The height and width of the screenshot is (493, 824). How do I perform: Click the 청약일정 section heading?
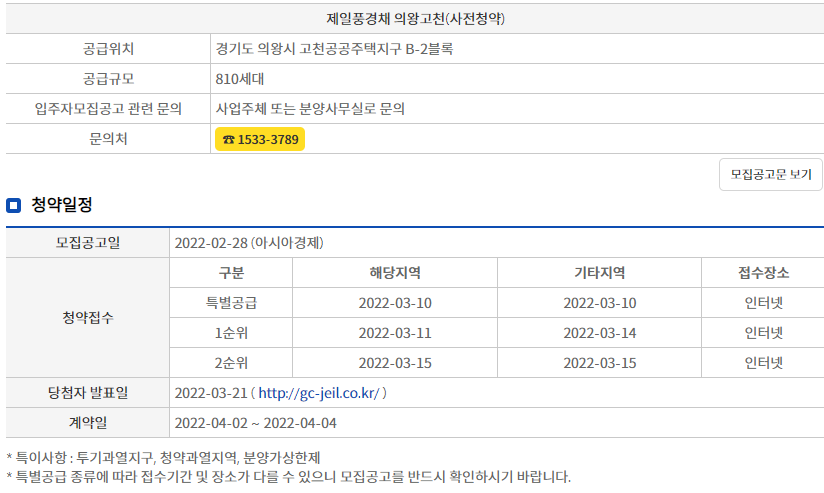62,204
